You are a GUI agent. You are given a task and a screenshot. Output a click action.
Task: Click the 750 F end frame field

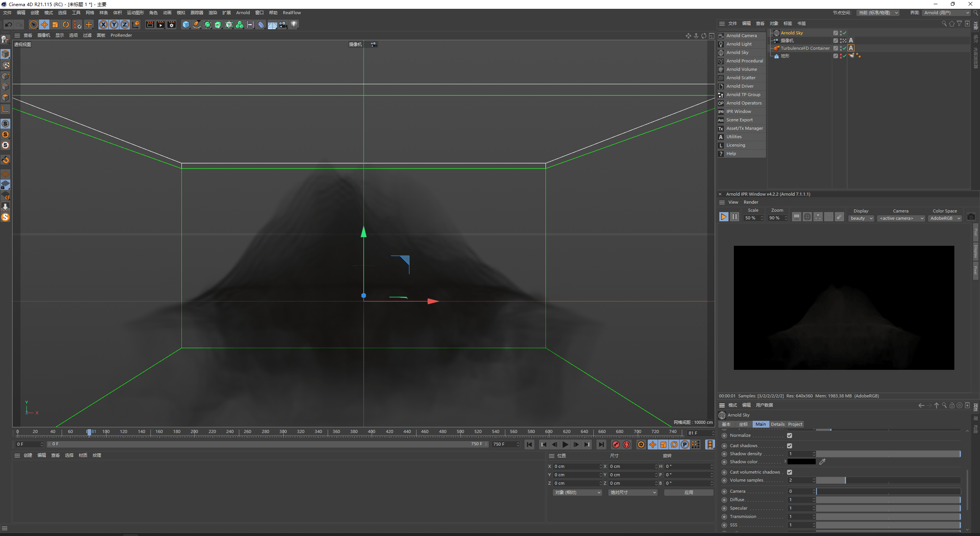click(x=504, y=444)
